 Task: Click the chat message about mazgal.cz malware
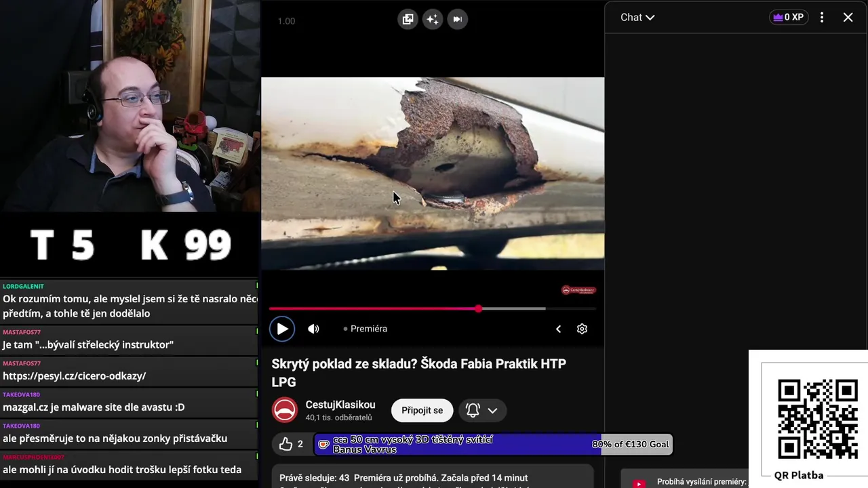(x=94, y=407)
